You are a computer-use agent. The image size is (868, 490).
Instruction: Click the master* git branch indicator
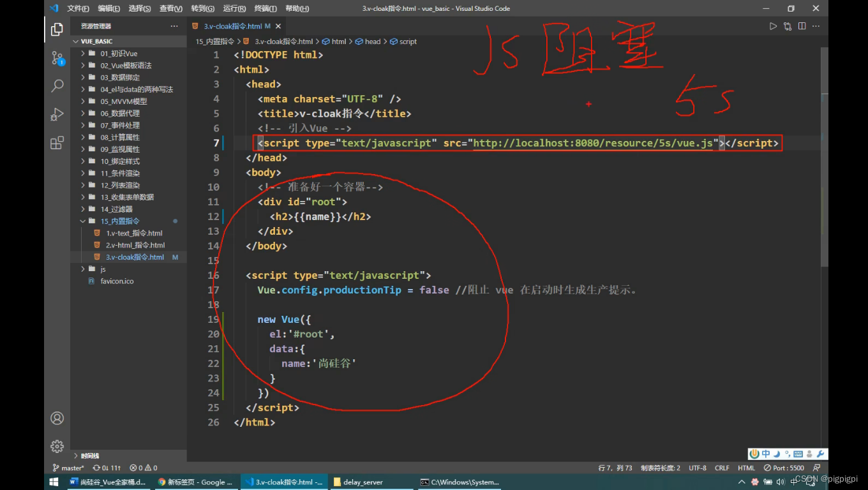[68, 468]
